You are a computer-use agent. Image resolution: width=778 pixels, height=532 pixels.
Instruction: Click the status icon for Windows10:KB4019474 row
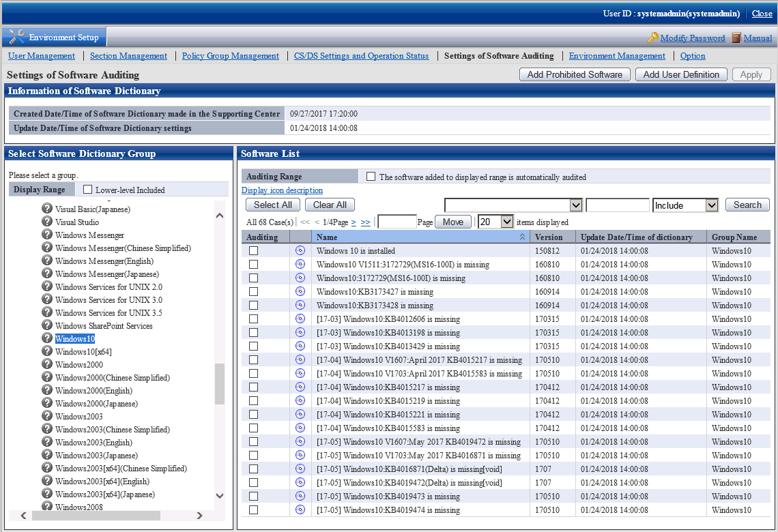click(300, 509)
